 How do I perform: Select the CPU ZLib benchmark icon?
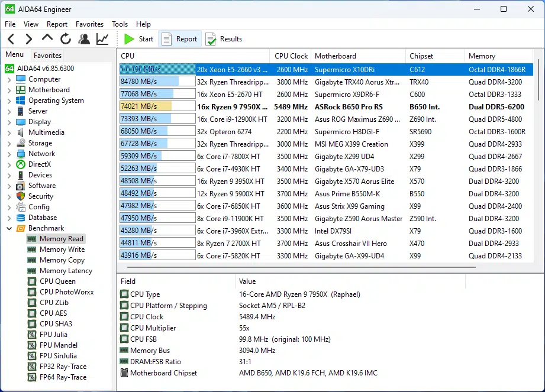coord(31,303)
